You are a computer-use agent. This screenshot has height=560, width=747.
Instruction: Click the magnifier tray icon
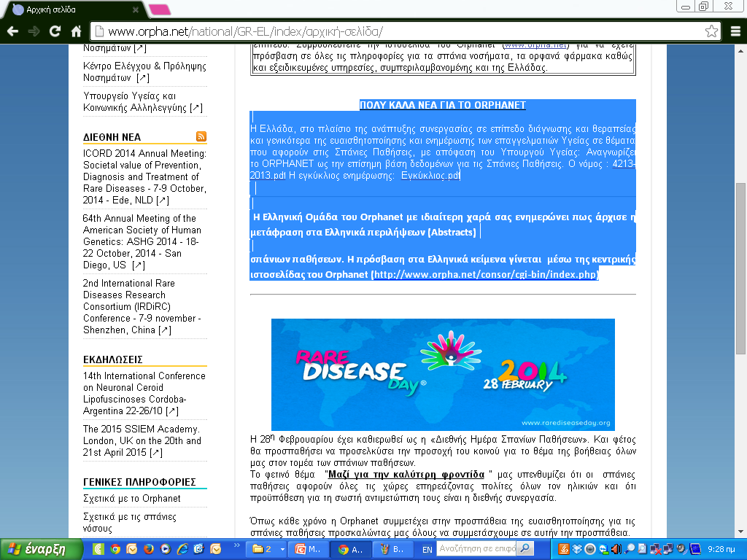tap(630, 549)
